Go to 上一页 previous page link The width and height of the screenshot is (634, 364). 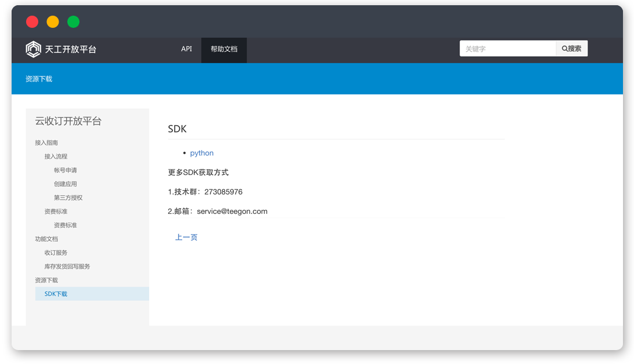coord(186,237)
